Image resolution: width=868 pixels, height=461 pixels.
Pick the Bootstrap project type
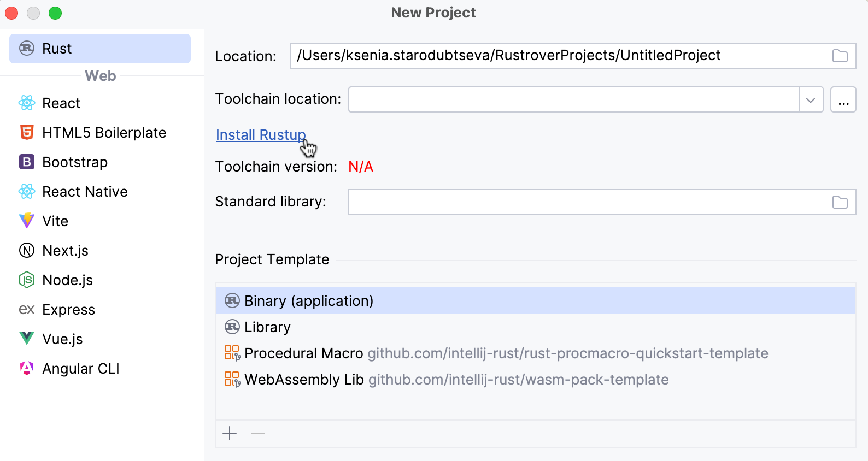(x=75, y=162)
